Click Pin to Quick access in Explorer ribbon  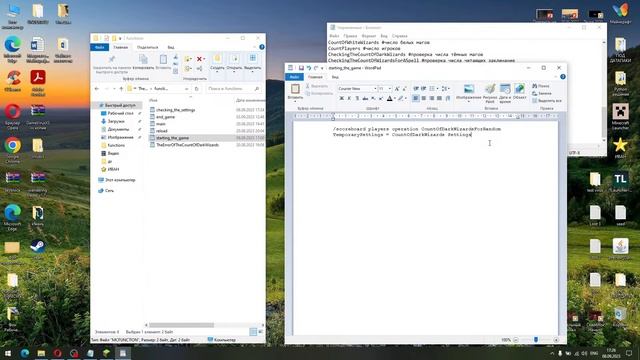point(111,64)
